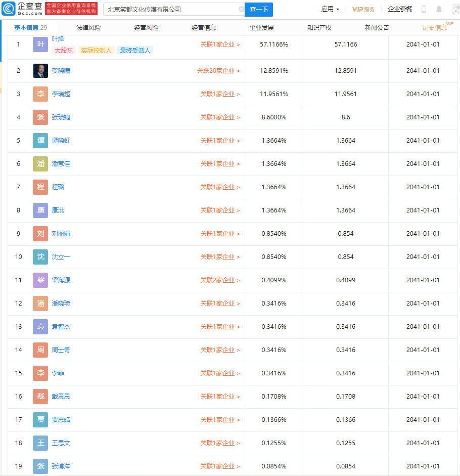The width and height of the screenshot is (460, 476).
Task: Click 贺晓曦's photo avatar
Action: tap(40, 71)
